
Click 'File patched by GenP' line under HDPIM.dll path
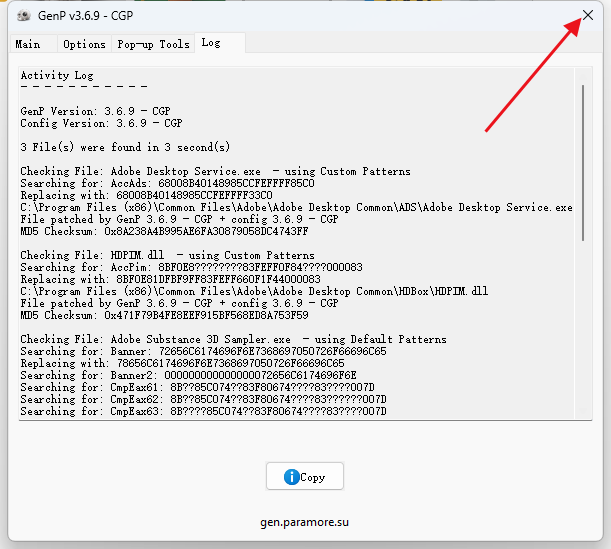179,303
